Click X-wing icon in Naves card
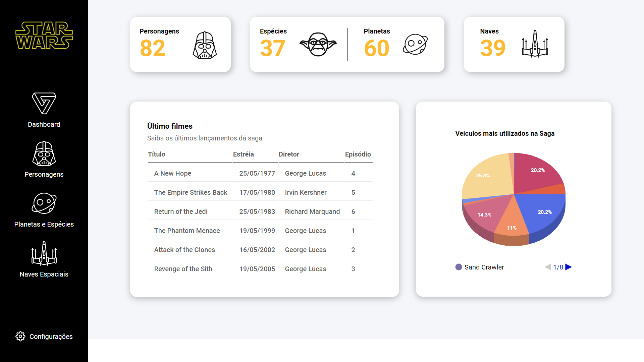644x362 pixels. click(x=535, y=44)
